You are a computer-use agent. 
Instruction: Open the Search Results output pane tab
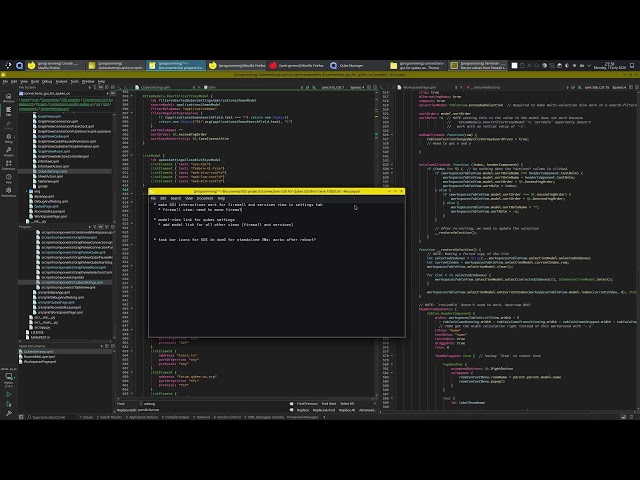coord(109,417)
